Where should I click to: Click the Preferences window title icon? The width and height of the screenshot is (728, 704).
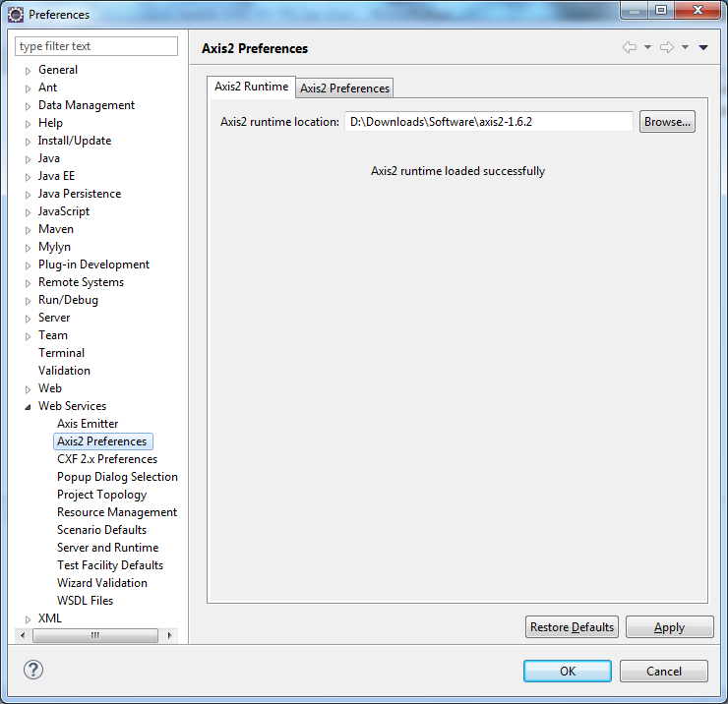pos(16,15)
